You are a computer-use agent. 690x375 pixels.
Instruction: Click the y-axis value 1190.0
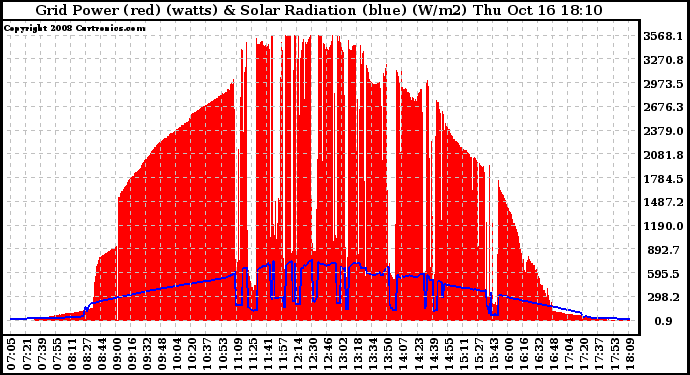click(x=663, y=226)
